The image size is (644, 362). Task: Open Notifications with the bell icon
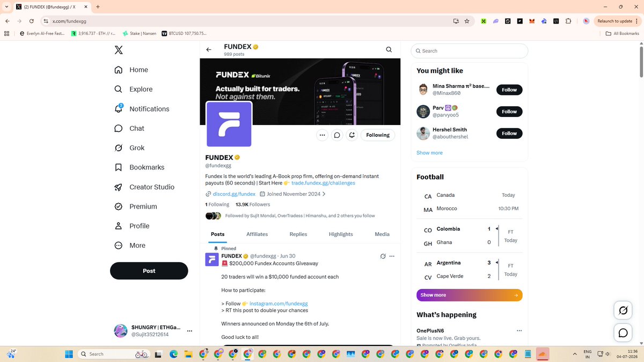[x=142, y=109]
